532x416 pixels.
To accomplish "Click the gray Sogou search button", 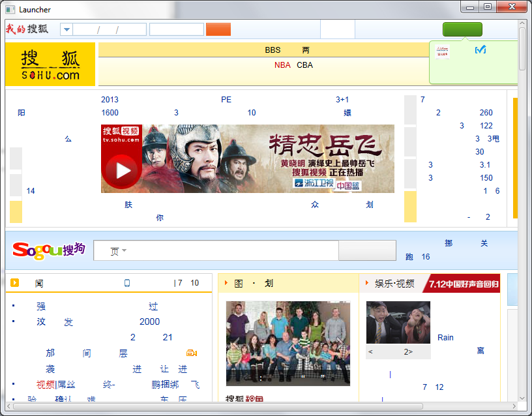I will tap(367, 250).
